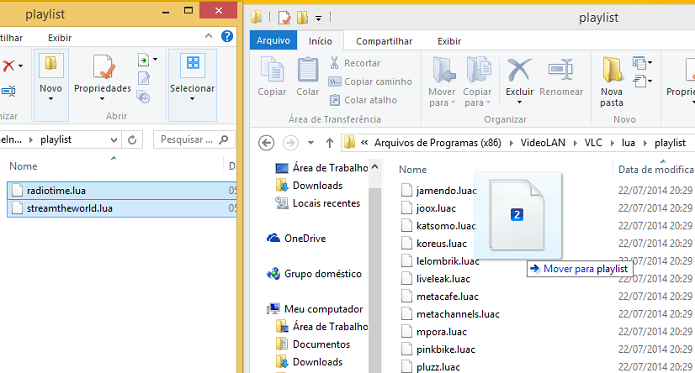Open Downloads under Meu computador

click(309, 362)
